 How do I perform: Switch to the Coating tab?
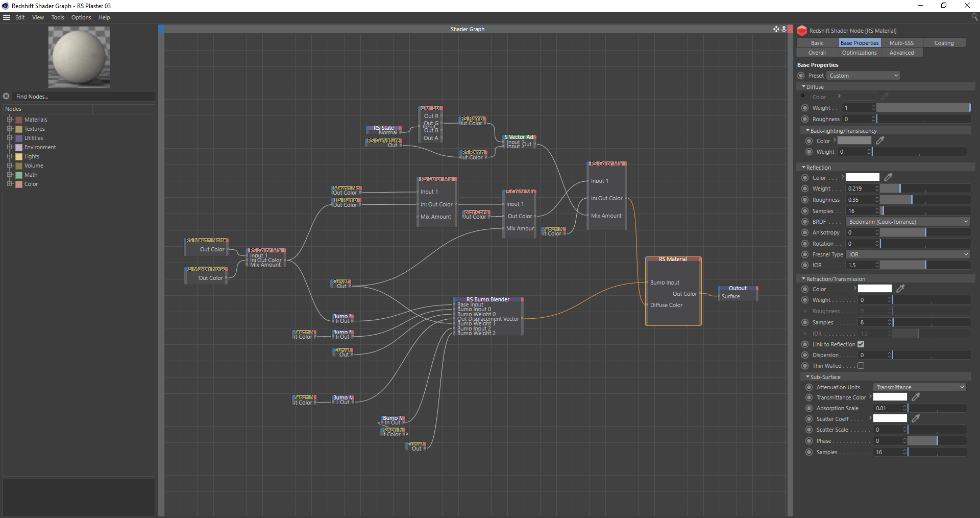pyautogui.click(x=945, y=42)
